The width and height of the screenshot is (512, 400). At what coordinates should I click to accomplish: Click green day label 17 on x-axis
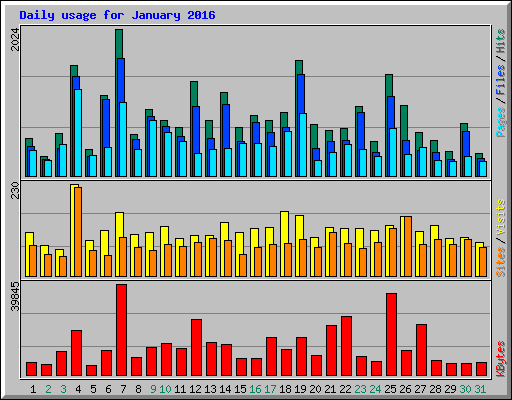270,389
